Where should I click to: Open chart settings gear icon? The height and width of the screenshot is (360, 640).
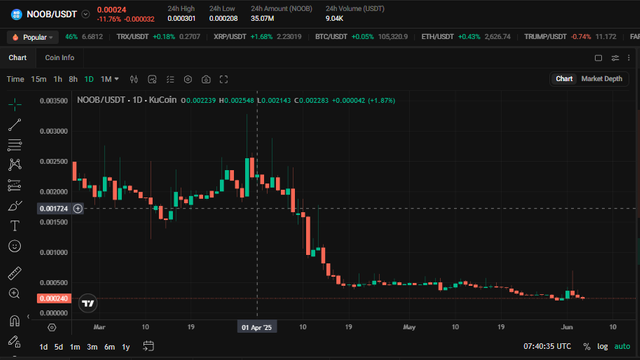coord(188,80)
